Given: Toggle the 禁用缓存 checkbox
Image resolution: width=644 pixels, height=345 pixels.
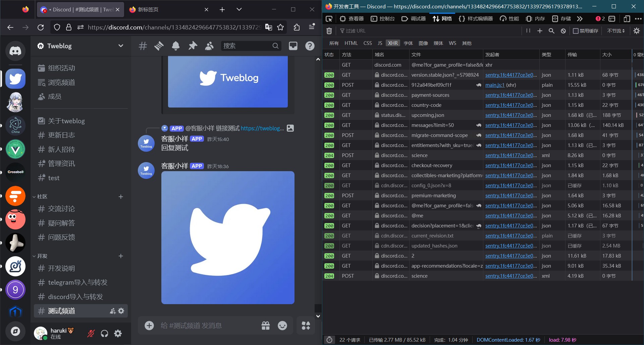Looking at the screenshot, I should 576,31.
